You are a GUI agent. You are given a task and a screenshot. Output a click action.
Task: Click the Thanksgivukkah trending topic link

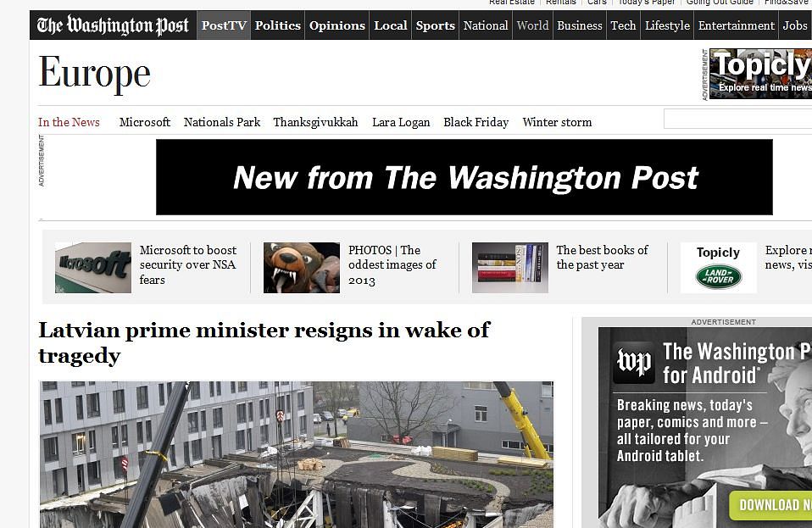click(315, 122)
